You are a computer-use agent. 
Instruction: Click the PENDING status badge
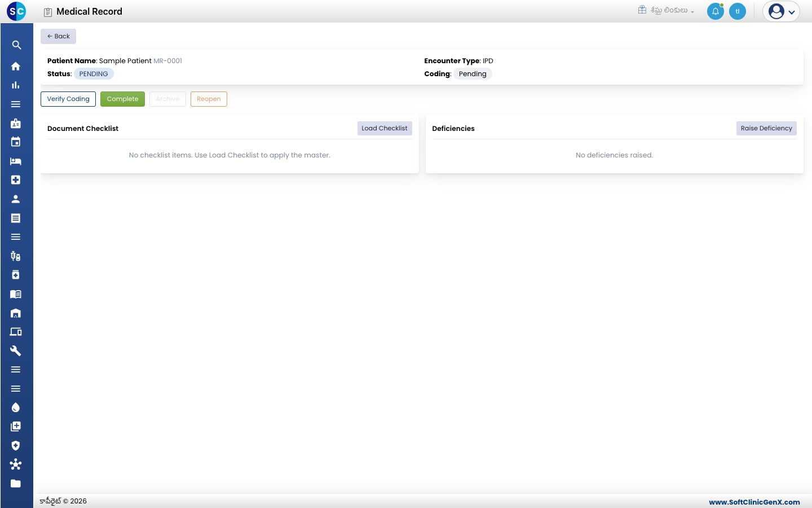point(94,74)
